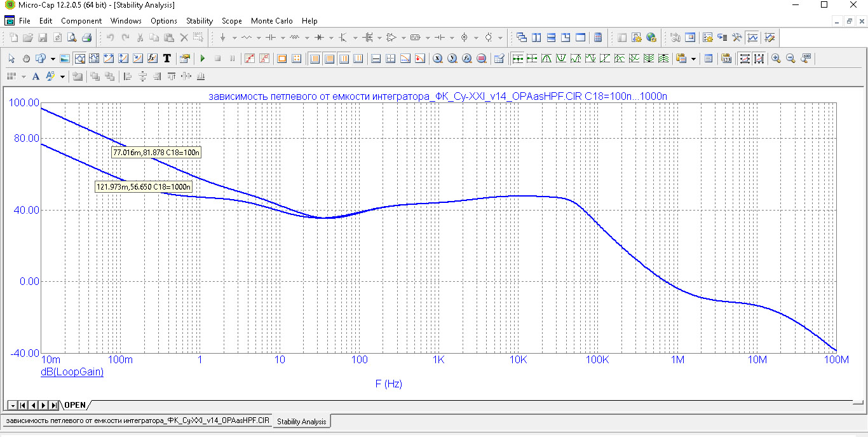Click the C18=1000n data tag label
The width and height of the screenshot is (868, 437).
144,187
